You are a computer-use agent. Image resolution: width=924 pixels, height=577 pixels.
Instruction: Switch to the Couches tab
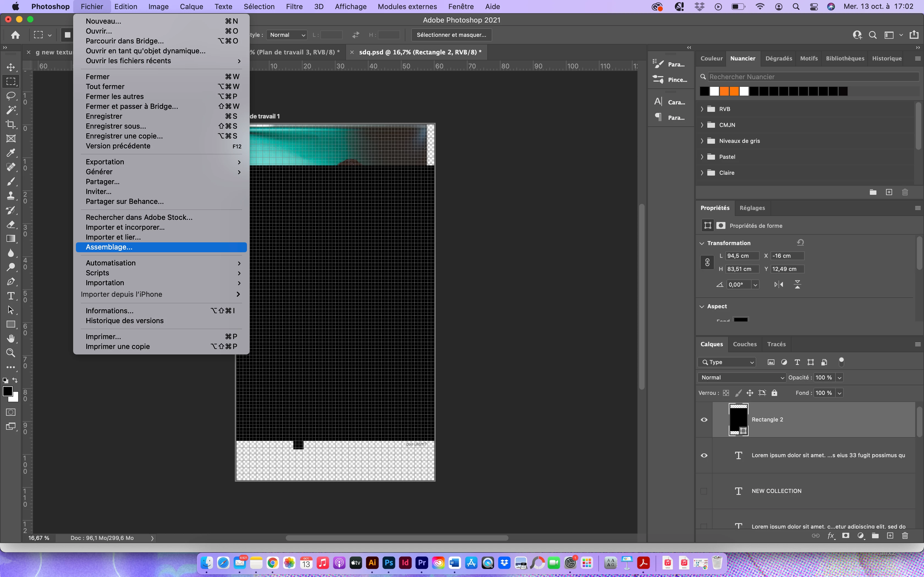tap(744, 344)
